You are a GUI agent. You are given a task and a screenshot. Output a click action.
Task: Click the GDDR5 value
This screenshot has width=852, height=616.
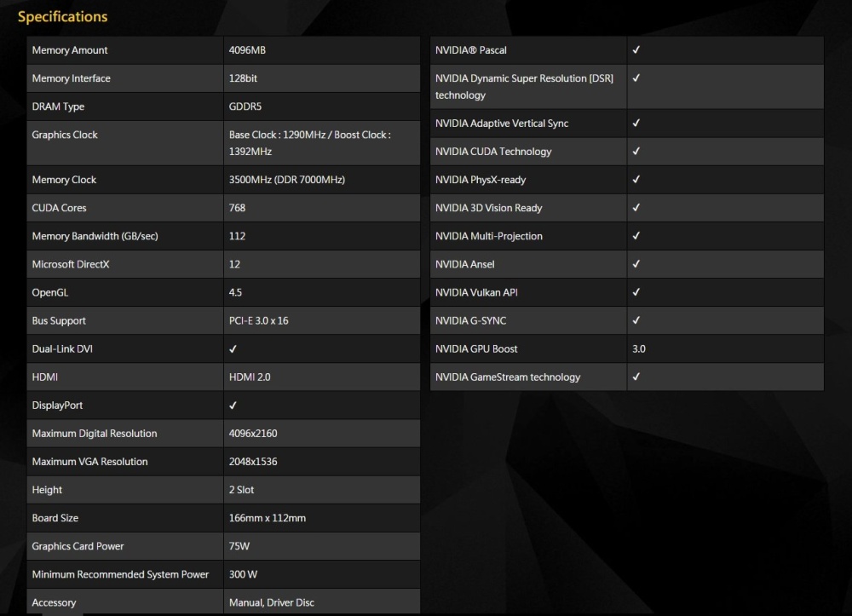click(x=245, y=107)
